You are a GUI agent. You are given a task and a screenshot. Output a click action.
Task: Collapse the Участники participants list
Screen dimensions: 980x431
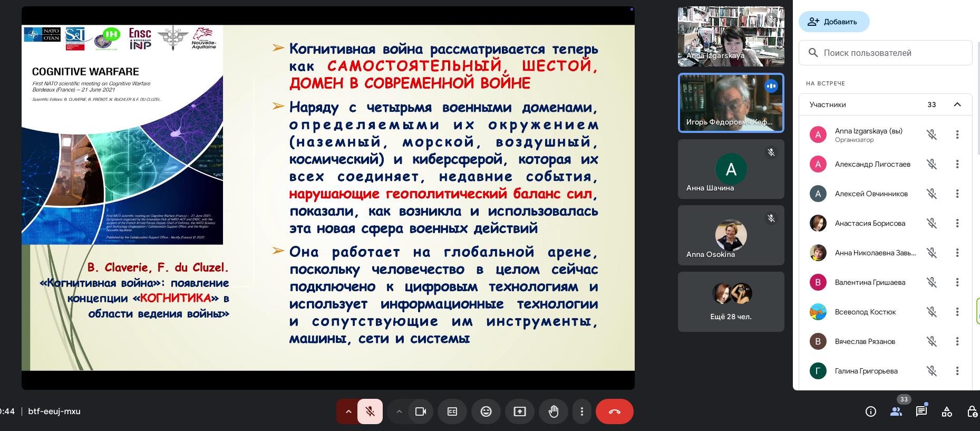(957, 104)
